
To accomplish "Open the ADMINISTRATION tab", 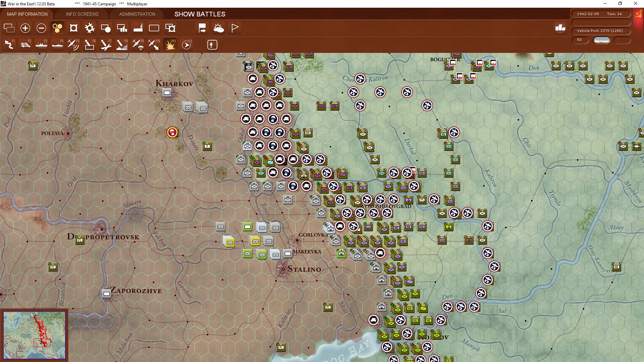I will pyautogui.click(x=137, y=14).
